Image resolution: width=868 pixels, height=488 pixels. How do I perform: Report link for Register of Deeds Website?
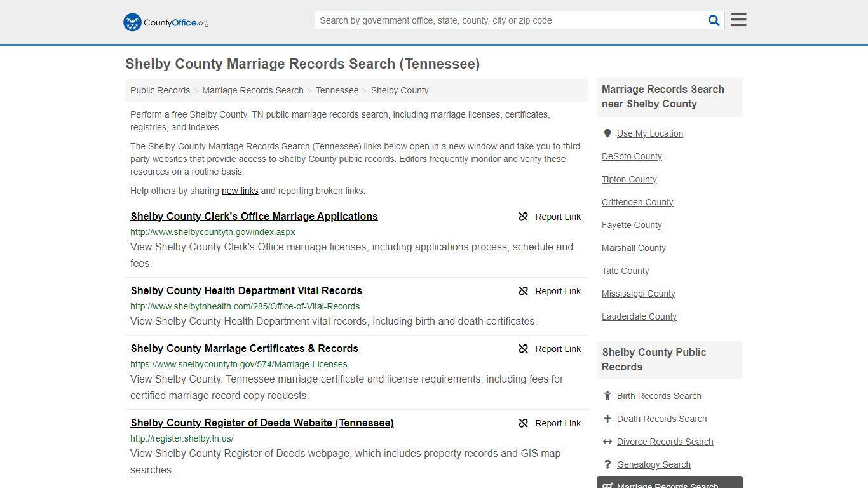click(550, 423)
